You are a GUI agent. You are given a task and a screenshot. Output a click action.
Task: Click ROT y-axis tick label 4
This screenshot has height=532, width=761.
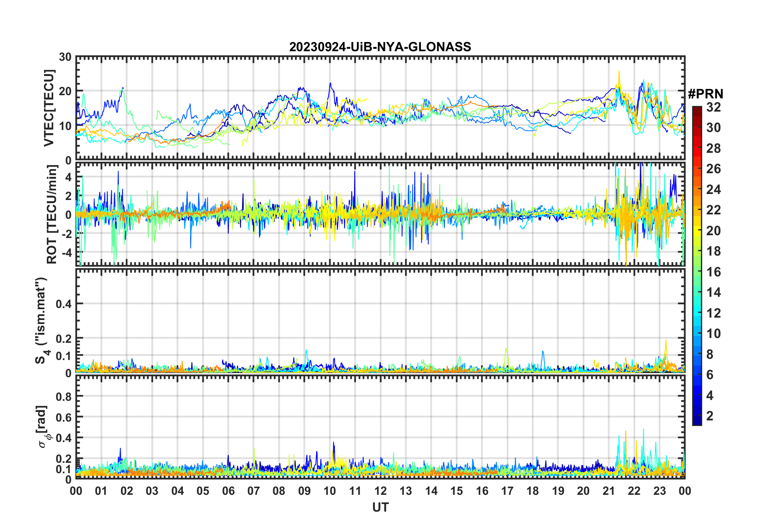click(68, 177)
